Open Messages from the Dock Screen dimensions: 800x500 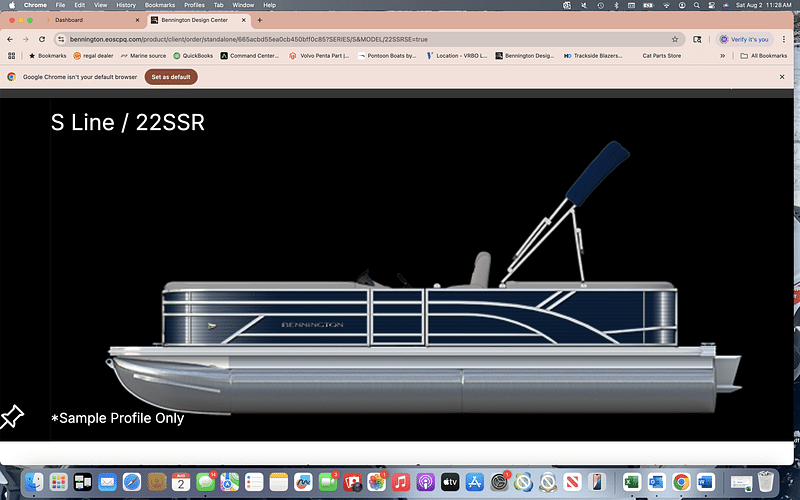(205, 482)
